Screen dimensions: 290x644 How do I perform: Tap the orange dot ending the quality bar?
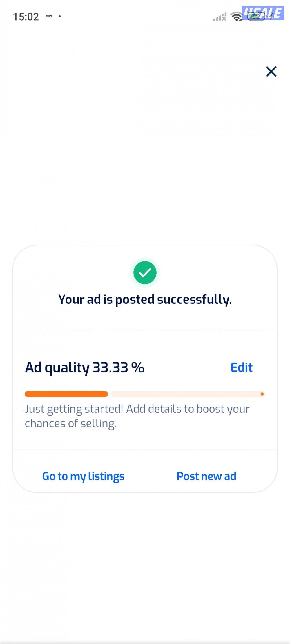pyautogui.click(x=262, y=394)
